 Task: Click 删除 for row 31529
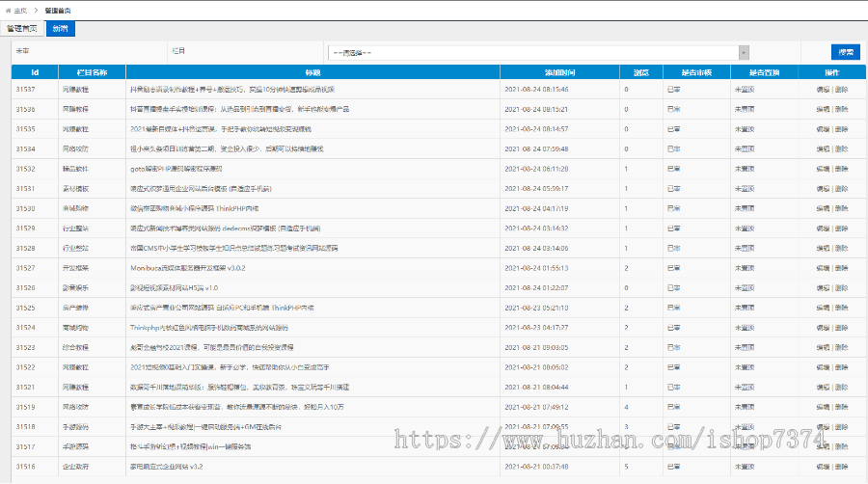[841, 229]
